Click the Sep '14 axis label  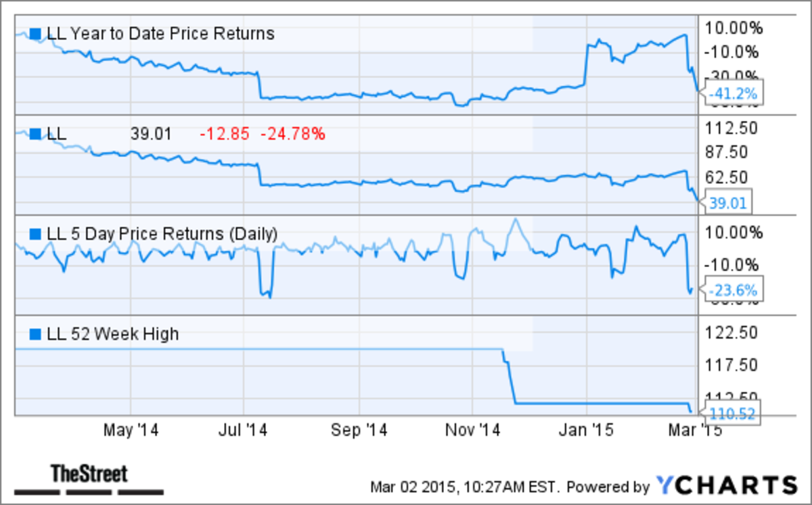click(361, 431)
